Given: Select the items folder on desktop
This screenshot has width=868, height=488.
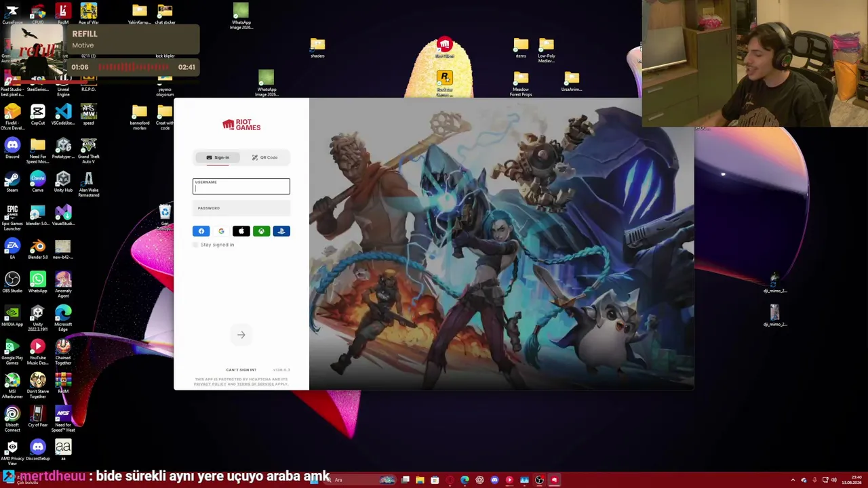Looking at the screenshot, I should 521,49.
